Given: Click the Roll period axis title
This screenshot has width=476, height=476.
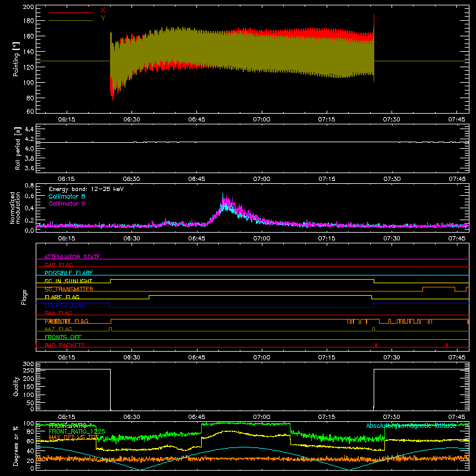Looking at the screenshot, I should [17, 148].
